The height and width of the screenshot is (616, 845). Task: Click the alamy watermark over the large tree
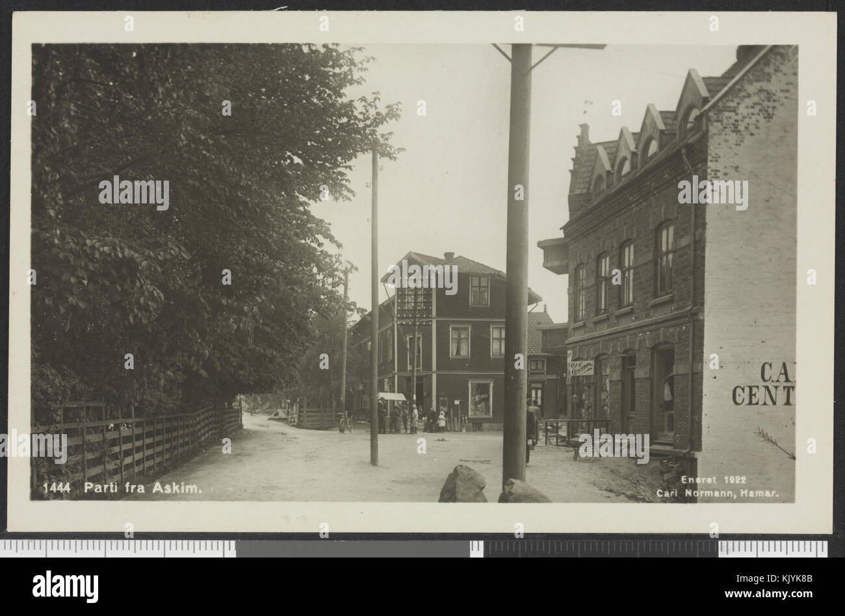click(134, 193)
